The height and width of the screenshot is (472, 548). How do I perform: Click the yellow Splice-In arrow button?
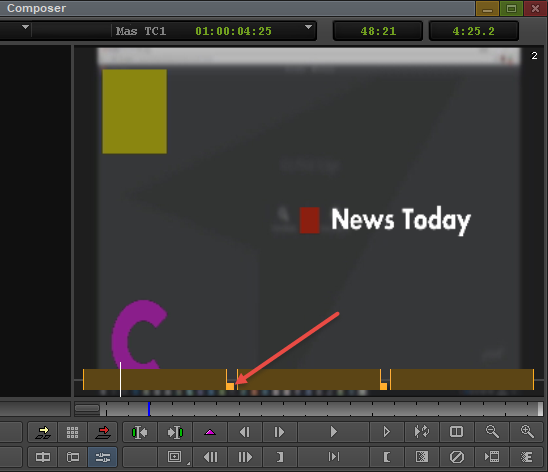43,432
